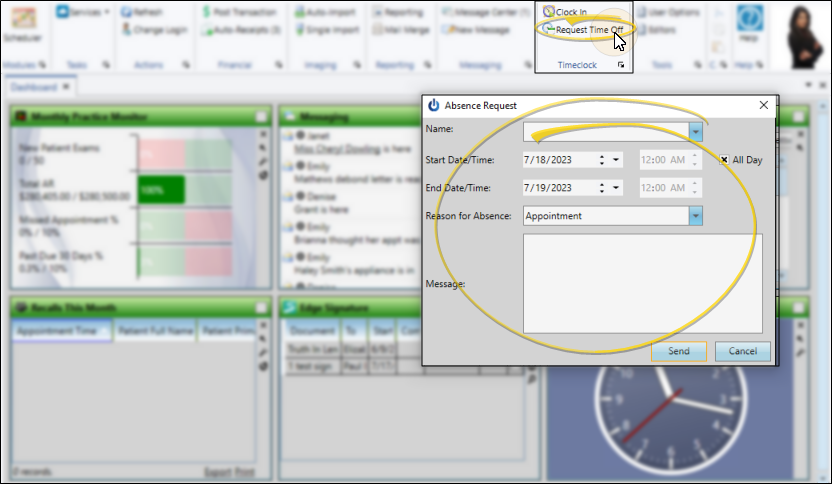Click the Clock In icon in Timeclock
Viewport: 832px width, 484px height.
[x=549, y=12]
